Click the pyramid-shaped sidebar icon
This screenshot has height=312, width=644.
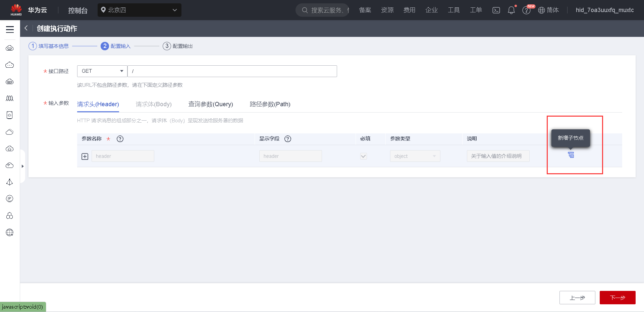(x=10, y=182)
